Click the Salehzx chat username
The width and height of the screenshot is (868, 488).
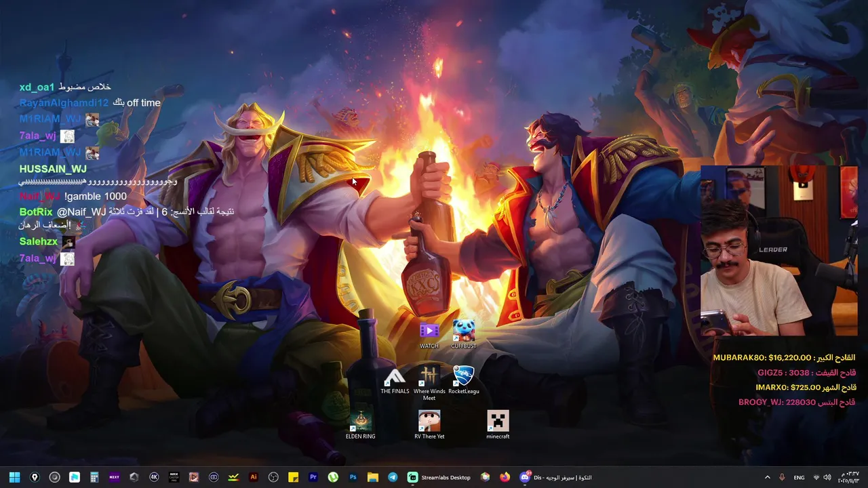tap(39, 241)
